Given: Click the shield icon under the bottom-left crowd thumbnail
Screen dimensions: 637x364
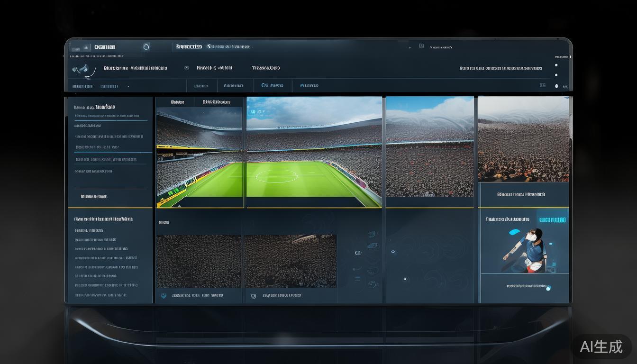Looking at the screenshot, I should coord(164,295).
